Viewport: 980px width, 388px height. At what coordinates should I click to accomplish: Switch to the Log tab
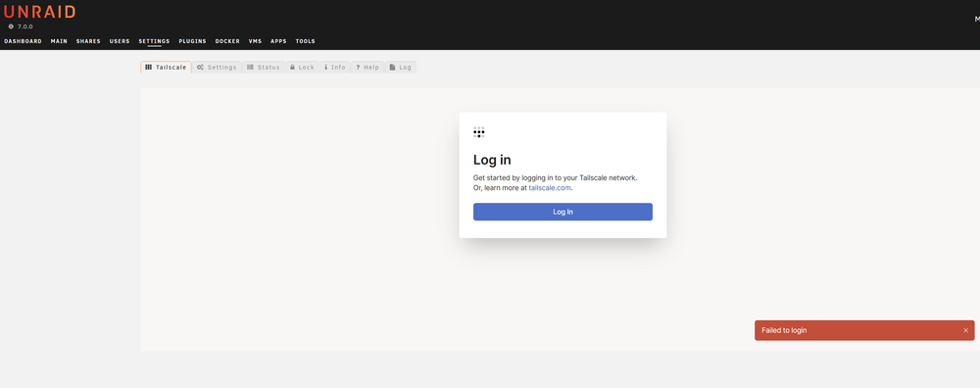pyautogui.click(x=401, y=67)
